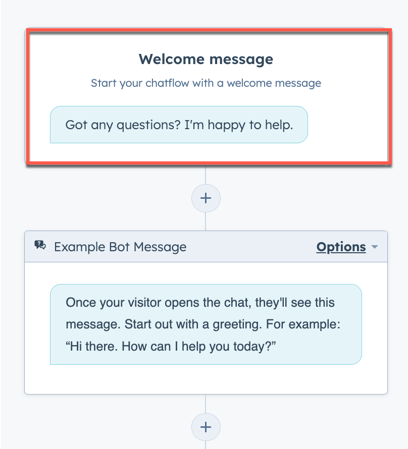Click the connector line above the first plus button
408x449 pixels.
click(x=205, y=175)
